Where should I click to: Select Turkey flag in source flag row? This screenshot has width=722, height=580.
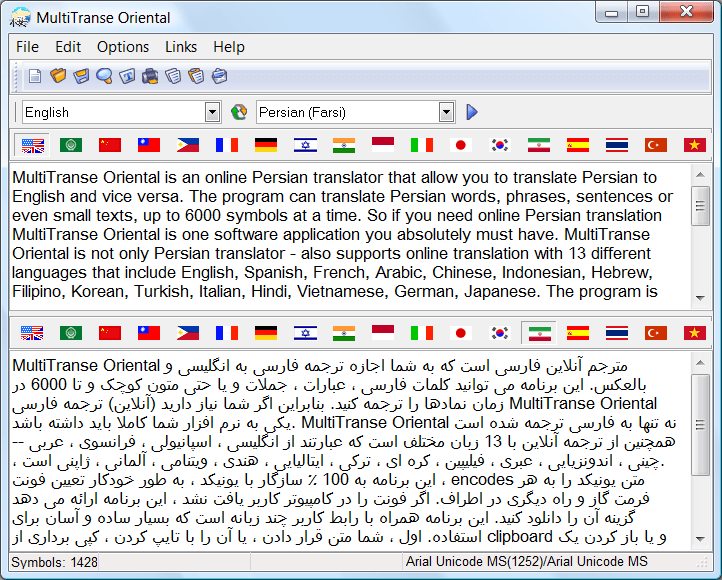pos(656,145)
